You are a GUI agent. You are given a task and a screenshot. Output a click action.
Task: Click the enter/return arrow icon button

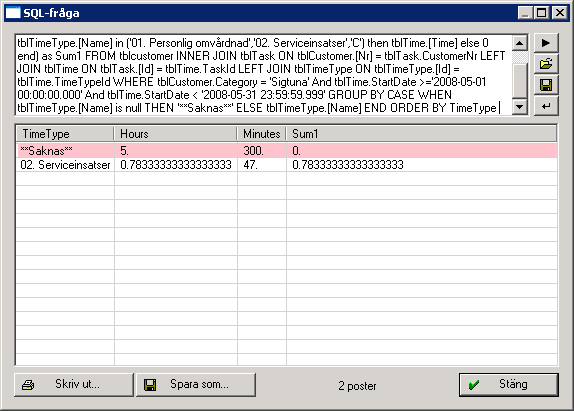[545, 107]
